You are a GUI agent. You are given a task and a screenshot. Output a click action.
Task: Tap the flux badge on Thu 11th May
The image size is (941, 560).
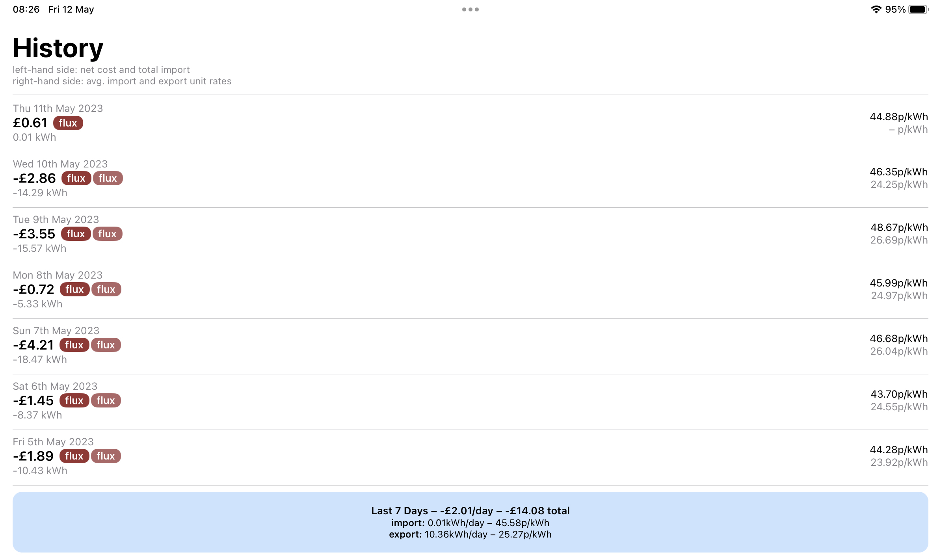coord(68,123)
